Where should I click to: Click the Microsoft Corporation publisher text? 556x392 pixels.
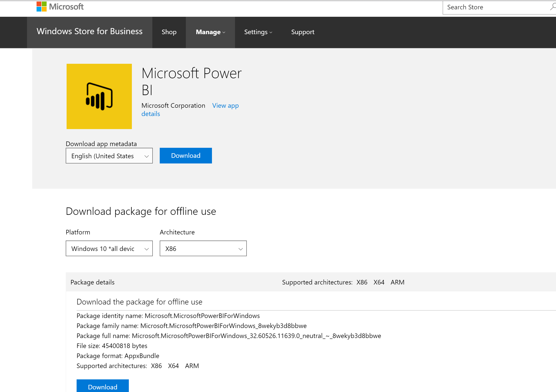(173, 106)
